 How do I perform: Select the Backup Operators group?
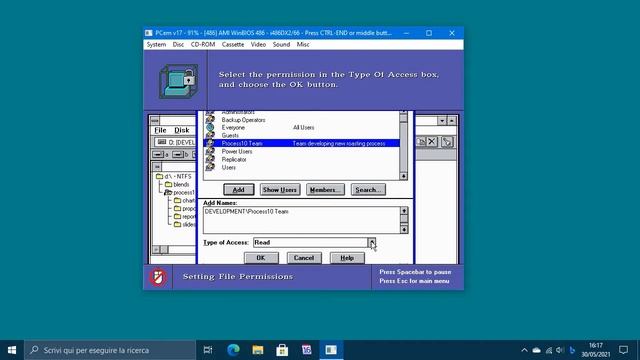tap(243, 120)
